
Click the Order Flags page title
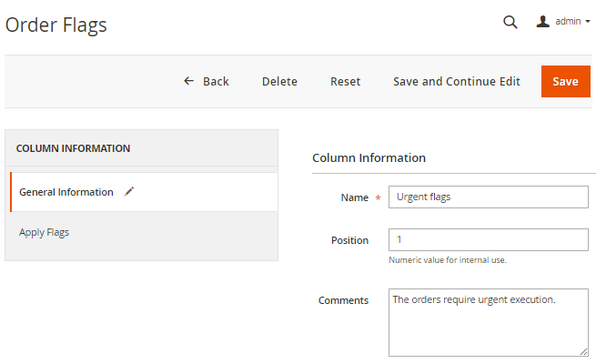pos(56,25)
